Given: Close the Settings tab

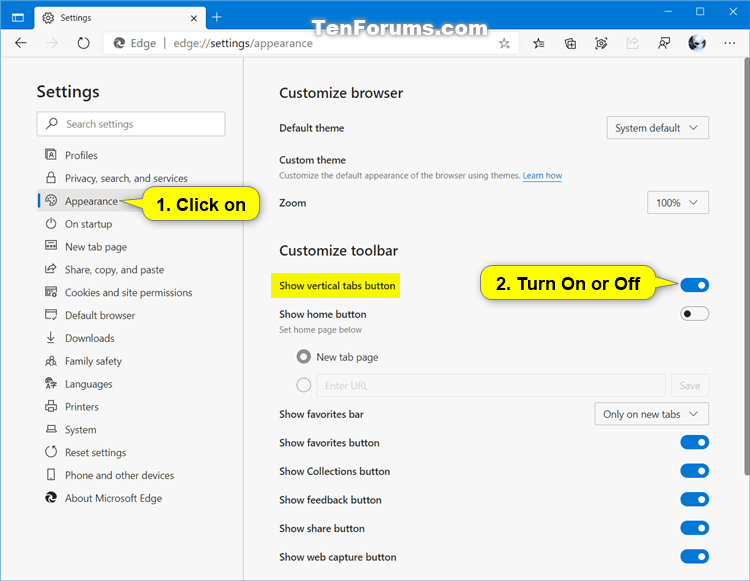Looking at the screenshot, I should click(x=194, y=18).
